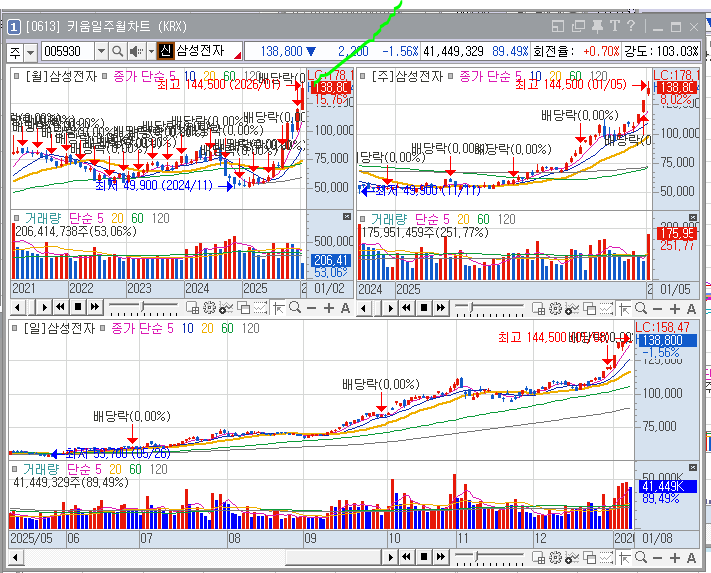711x573 pixels.
Task: Click the crosshair cursor icon on daily chart
Action: 624,558
